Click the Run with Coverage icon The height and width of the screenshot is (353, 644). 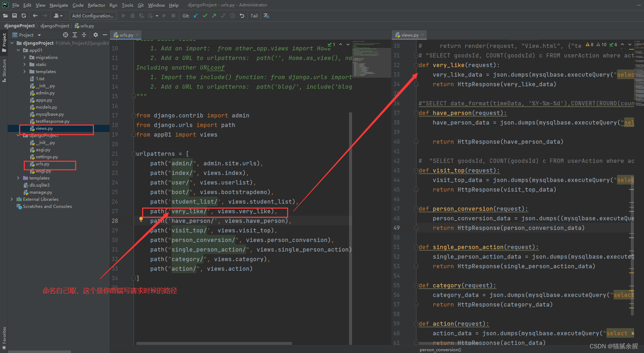tap(141, 16)
